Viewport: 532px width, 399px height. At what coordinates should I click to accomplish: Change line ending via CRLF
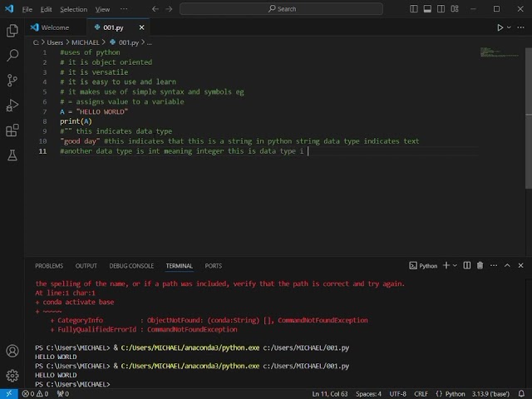click(x=421, y=393)
